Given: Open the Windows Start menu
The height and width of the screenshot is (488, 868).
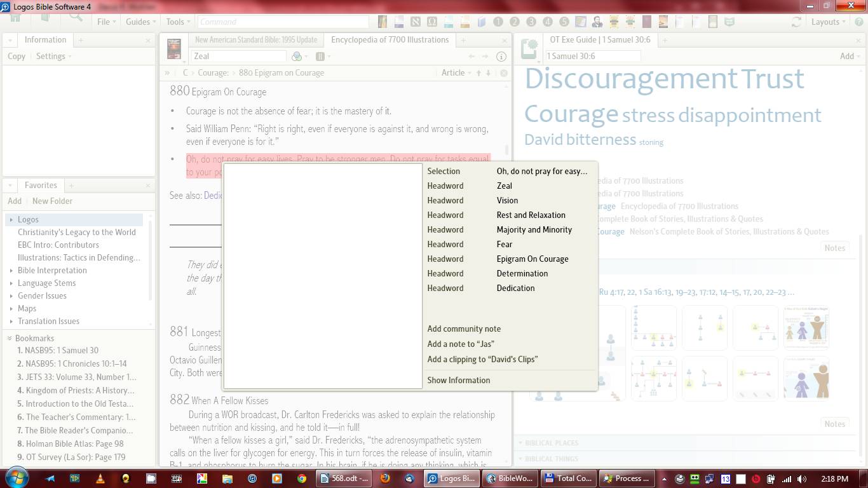Looking at the screenshot, I should (17, 478).
